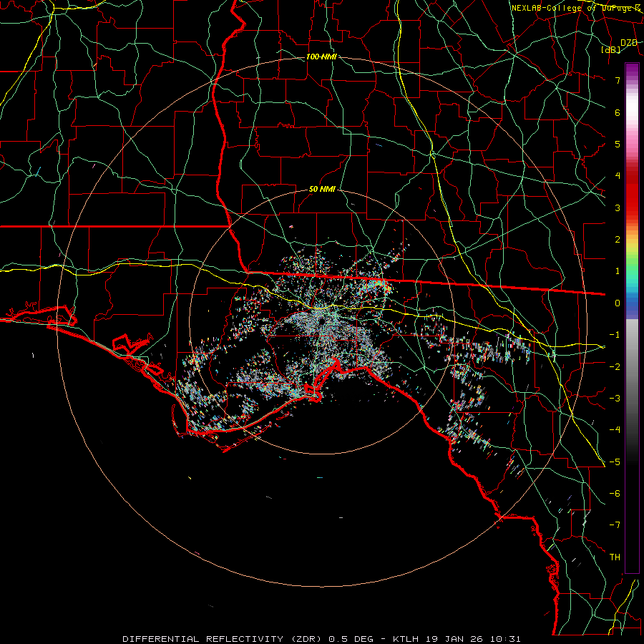Click the -5 dB legend value
644x644 pixels.
[x=615, y=462]
